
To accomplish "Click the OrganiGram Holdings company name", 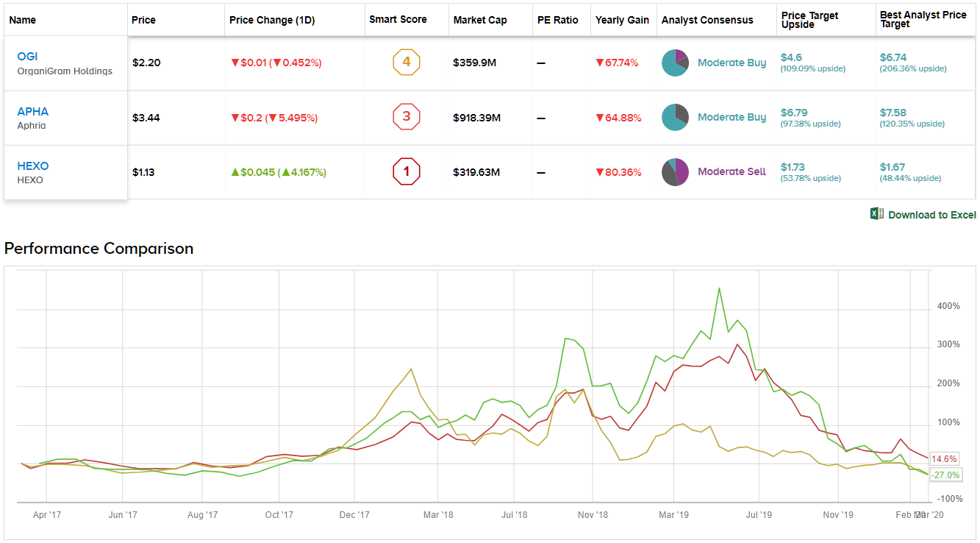I will pyautogui.click(x=65, y=71).
